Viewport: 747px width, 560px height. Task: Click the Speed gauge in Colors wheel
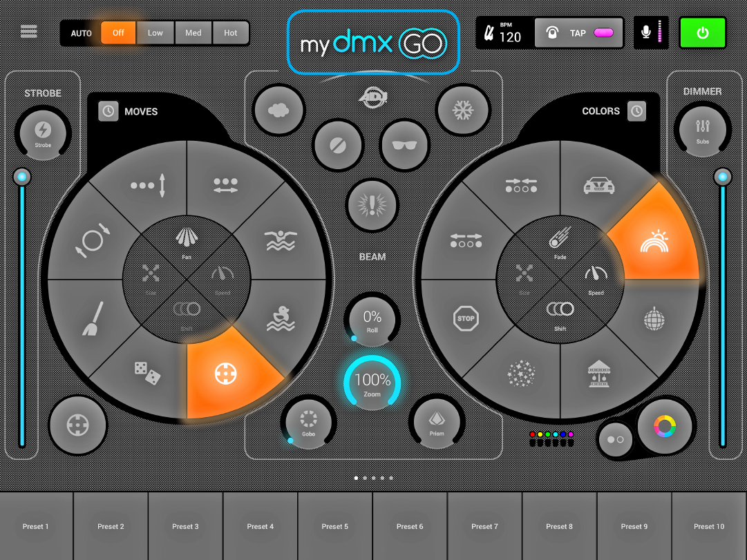[x=596, y=280]
